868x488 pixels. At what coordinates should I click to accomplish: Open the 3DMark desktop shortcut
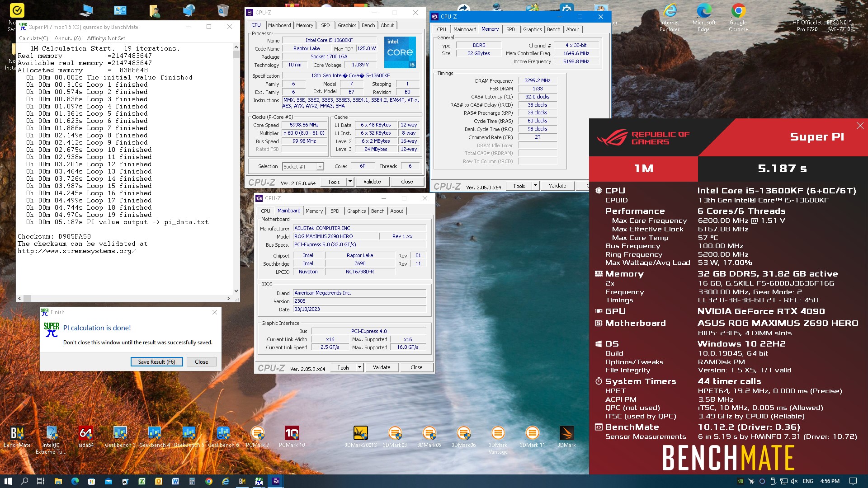567,436
